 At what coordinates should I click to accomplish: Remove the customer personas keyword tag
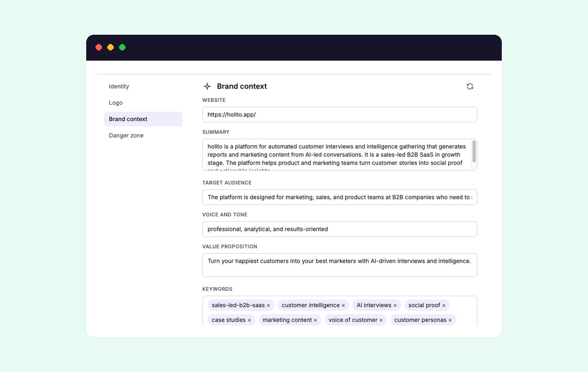point(450,320)
